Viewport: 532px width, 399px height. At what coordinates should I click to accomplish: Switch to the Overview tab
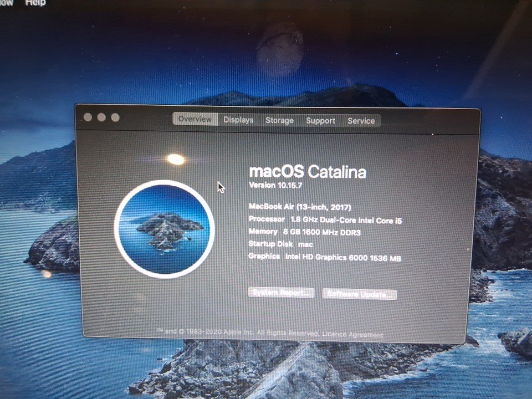[x=195, y=120]
